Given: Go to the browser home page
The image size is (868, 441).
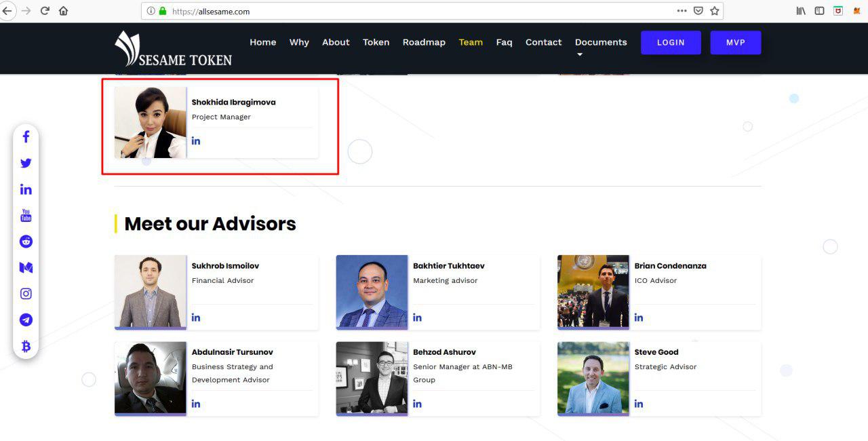Looking at the screenshot, I should (63, 11).
